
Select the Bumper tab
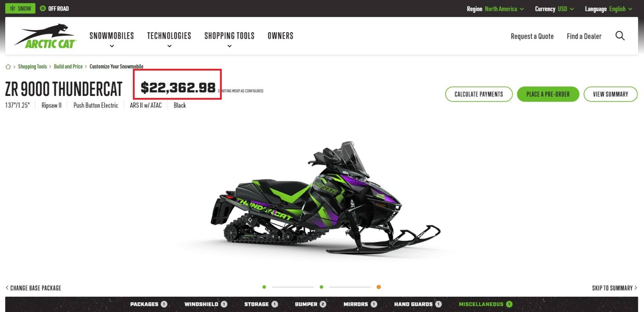(x=310, y=304)
